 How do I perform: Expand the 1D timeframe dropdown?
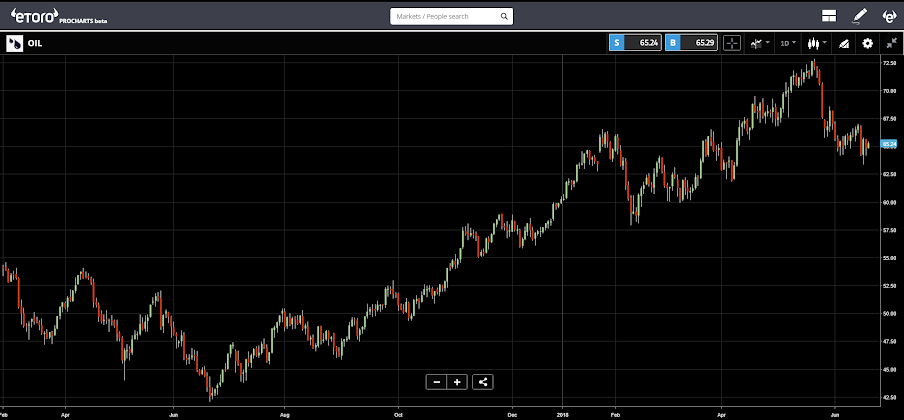point(788,43)
